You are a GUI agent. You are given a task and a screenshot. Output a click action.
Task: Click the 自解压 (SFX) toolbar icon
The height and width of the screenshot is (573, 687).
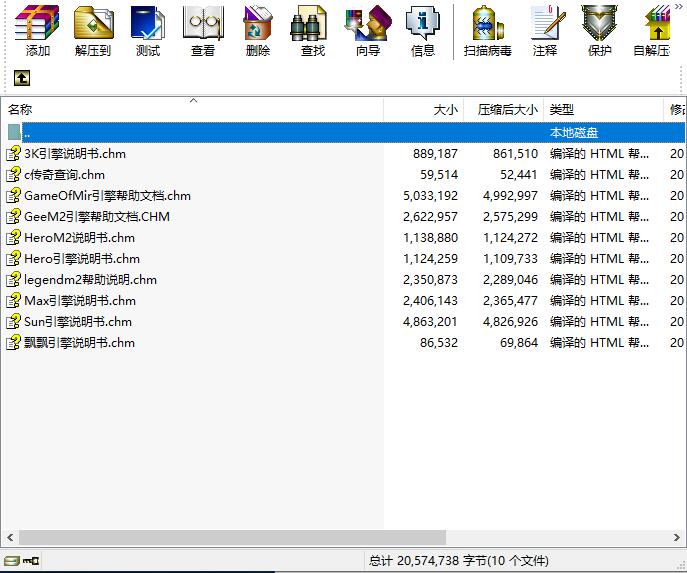coord(653,31)
